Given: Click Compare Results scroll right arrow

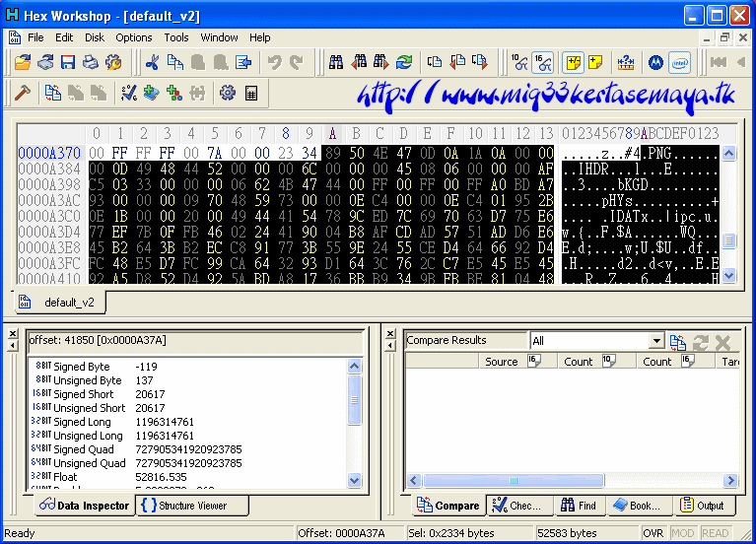Looking at the screenshot, I should 731,480.
